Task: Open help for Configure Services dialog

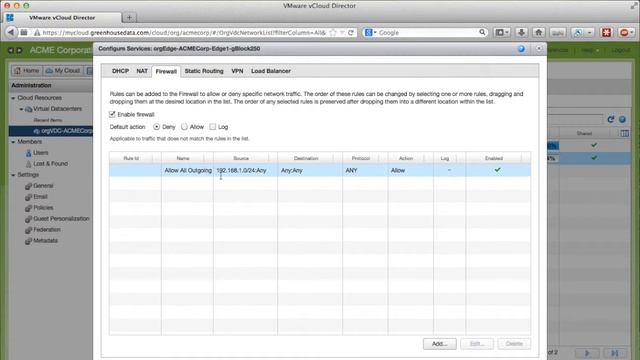Action: click(521, 49)
